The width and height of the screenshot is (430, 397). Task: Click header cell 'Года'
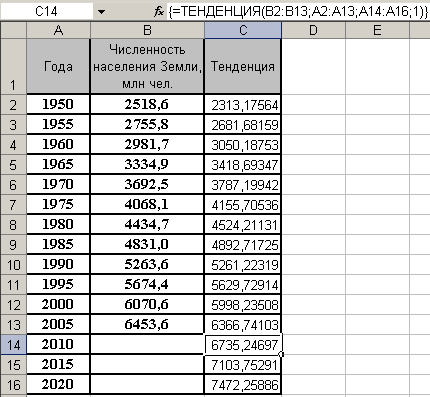58,66
